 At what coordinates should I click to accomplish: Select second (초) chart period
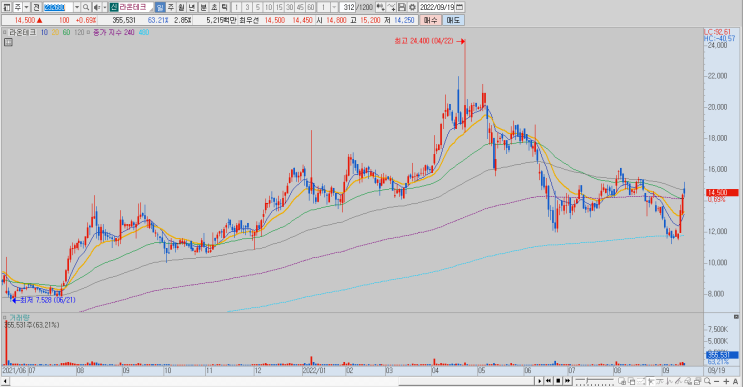pyautogui.click(x=214, y=7)
